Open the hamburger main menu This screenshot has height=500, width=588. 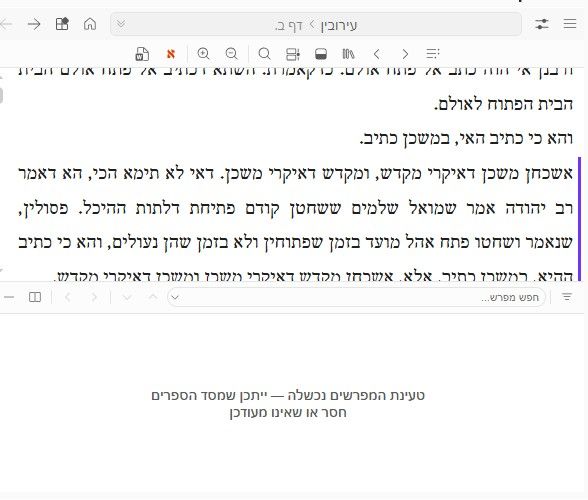[570, 24]
